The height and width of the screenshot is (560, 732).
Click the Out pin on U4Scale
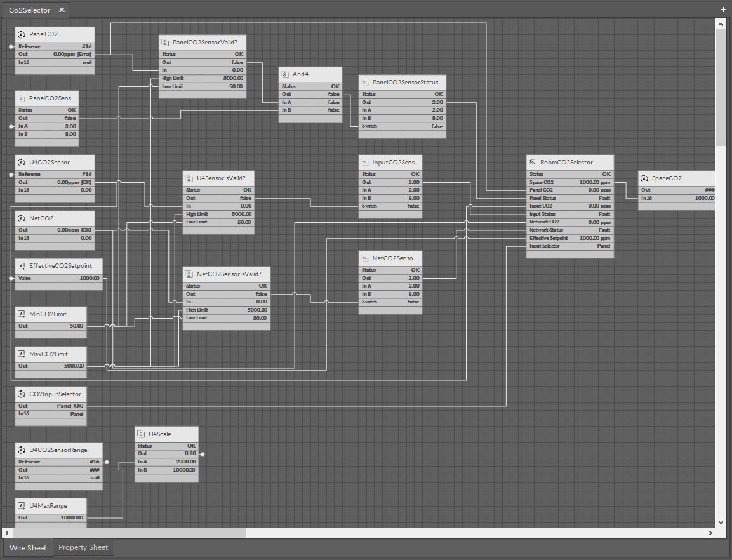pyautogui.click(x=202, y=454)
